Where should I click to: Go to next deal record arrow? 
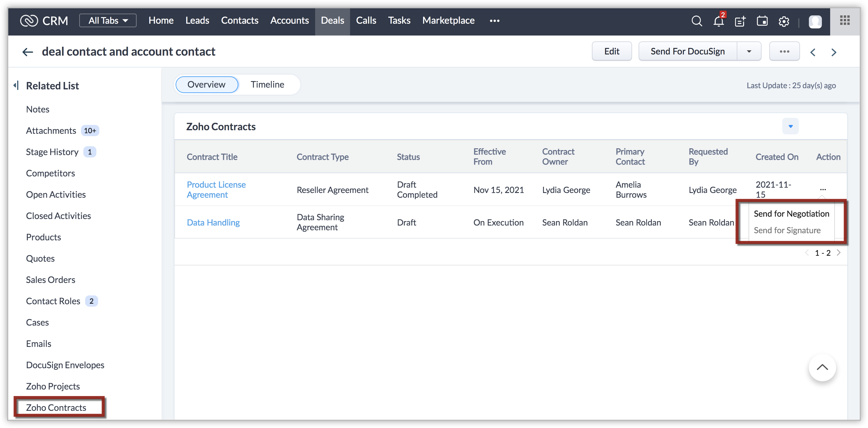click(834, 52)
